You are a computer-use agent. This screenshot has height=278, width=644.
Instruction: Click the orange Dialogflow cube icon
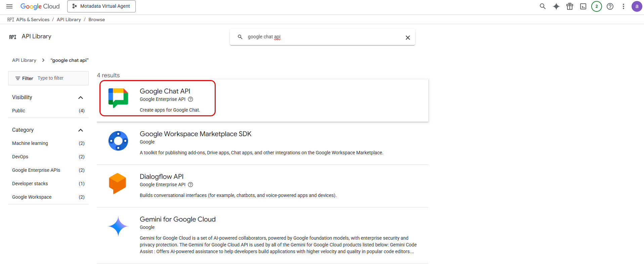tap(118, 184)
